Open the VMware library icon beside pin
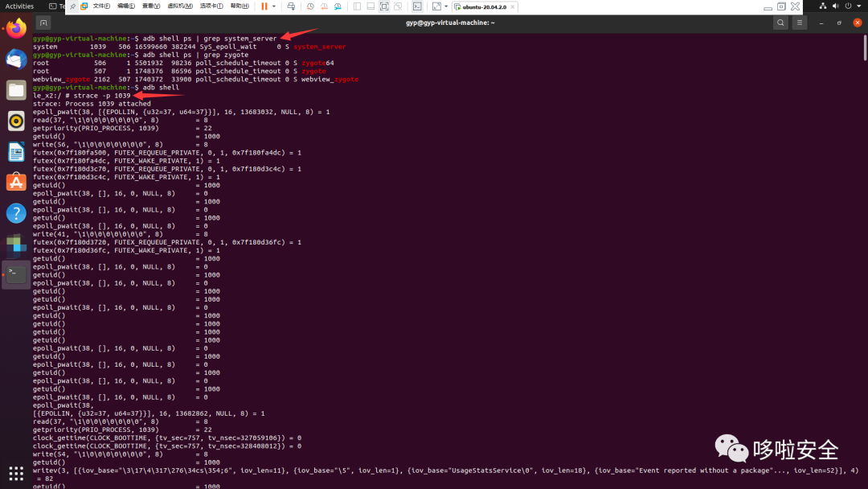868x489 pixels. click(x=84, y=6)
